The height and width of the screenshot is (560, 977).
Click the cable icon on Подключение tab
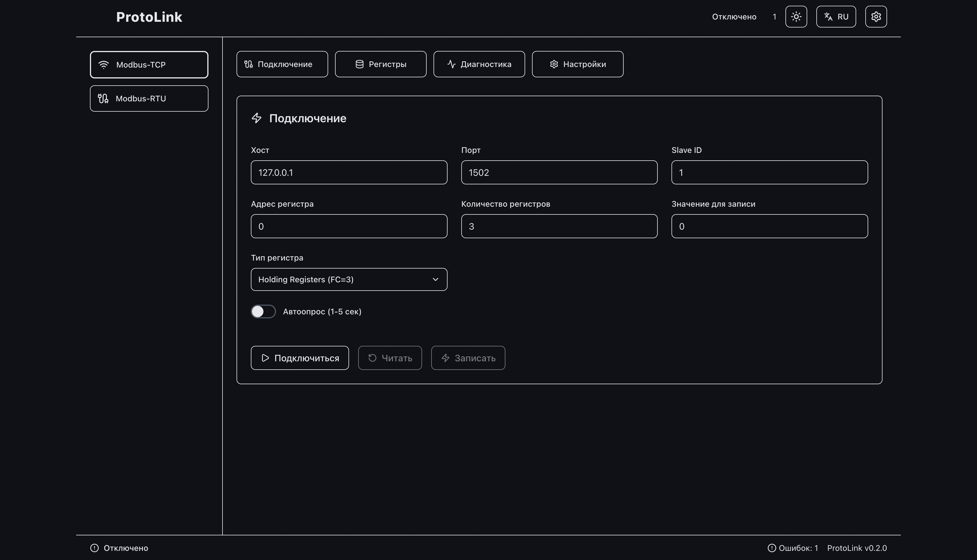click(249, 64)
